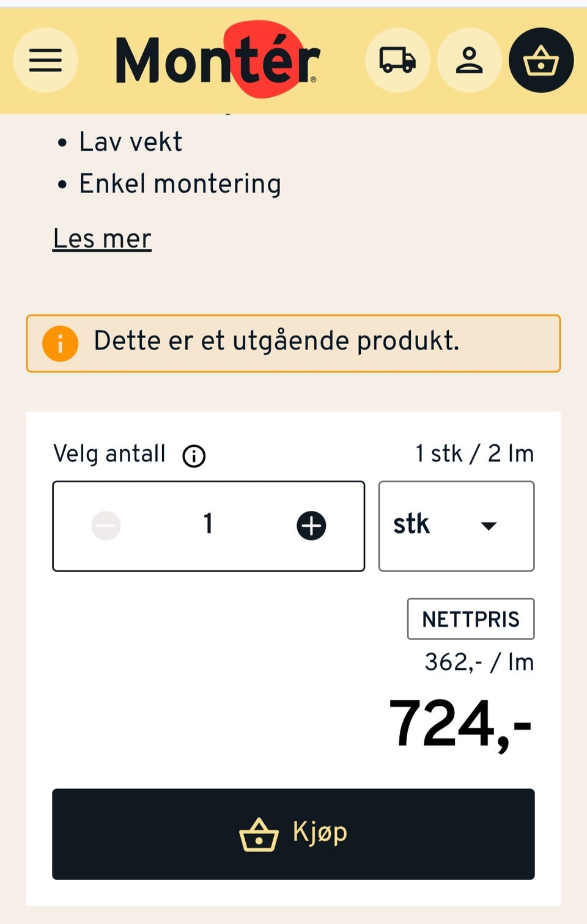Click the 724,- total price
Image resolution: width=587 pixels, height=924 pixels.
[x=460, y=725]
